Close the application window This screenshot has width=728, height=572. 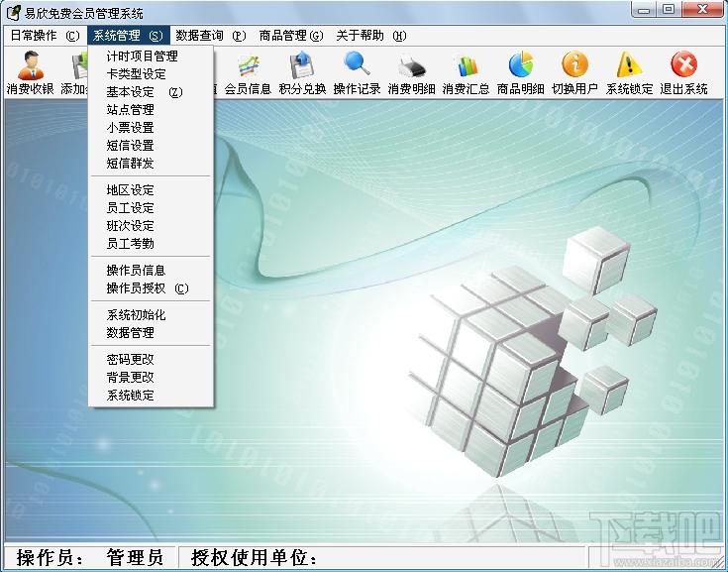click(x=702, y=9)
